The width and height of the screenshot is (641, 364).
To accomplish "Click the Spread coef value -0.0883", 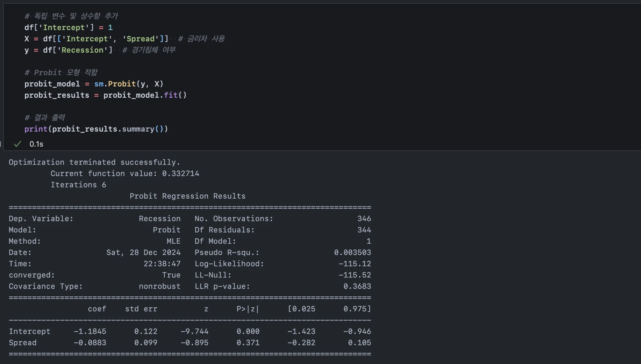I will coord(90,343).
